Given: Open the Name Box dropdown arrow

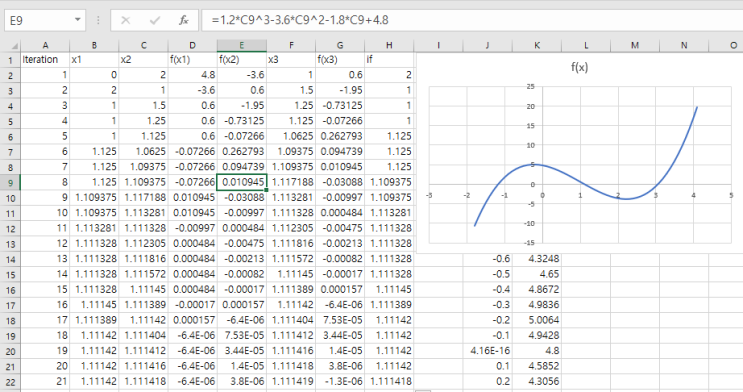Looking at the screenshot, I should pyautogui.click(x=77, y=20).
